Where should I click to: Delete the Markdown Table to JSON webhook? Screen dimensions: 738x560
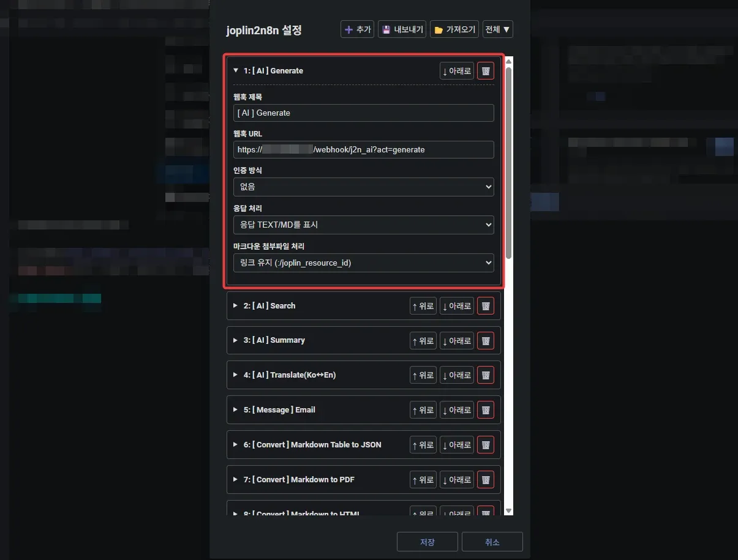[x=486, y=445]
